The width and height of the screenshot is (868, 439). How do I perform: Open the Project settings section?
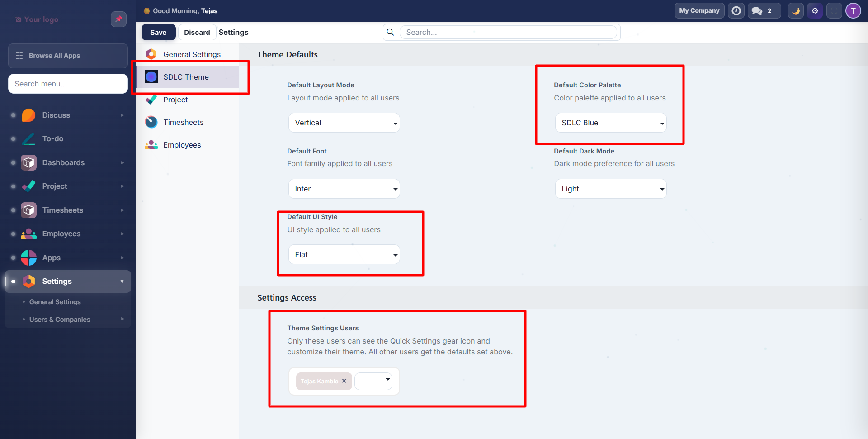[175, 100]
